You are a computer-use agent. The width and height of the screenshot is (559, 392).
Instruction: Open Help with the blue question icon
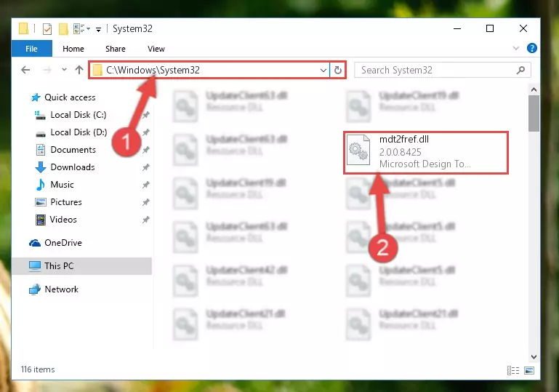pos(531,48)
